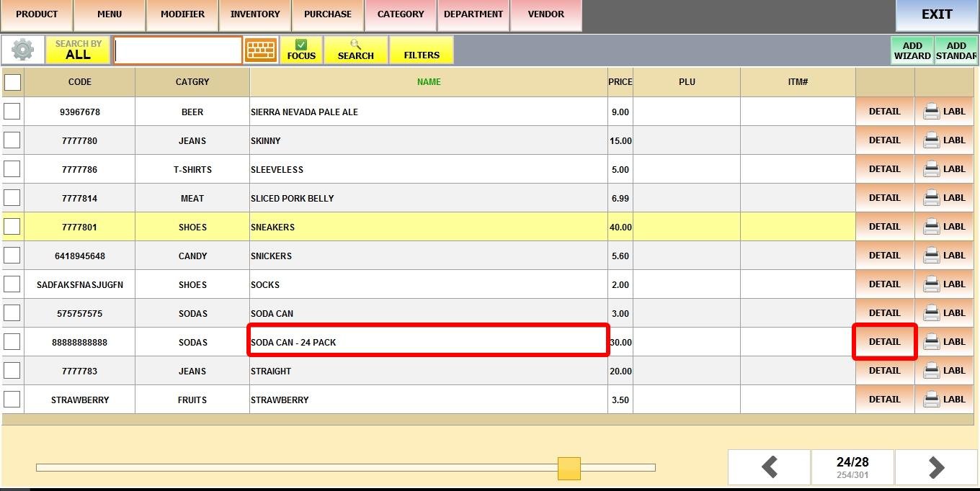
Task: Open DETAIL for Soda Can - 24 Pack
Action: coord(884,342)
